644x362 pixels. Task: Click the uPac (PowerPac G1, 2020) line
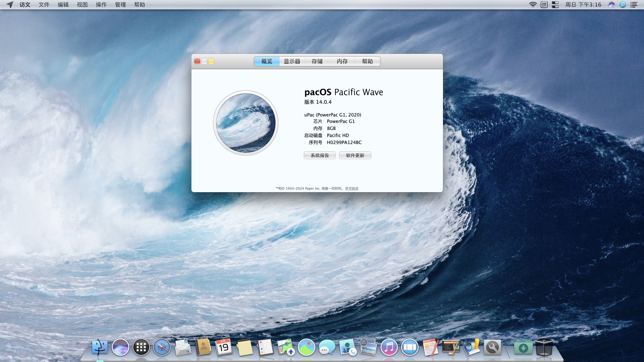(333, 115)
